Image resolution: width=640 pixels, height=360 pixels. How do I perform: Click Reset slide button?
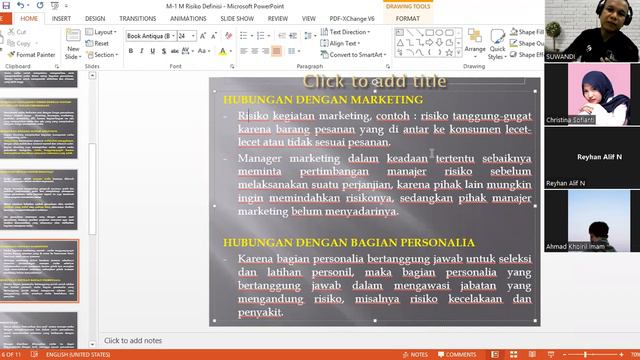coord(97,43)
